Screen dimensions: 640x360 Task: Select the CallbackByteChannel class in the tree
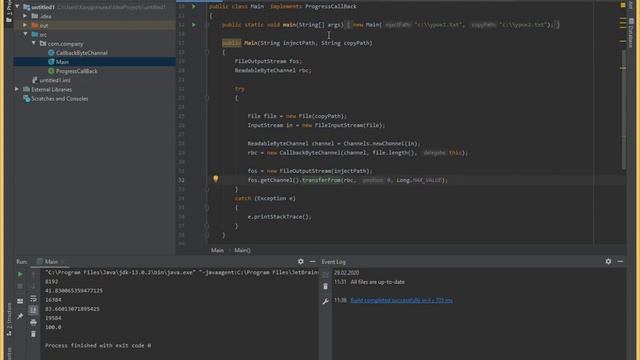[82, 53]
